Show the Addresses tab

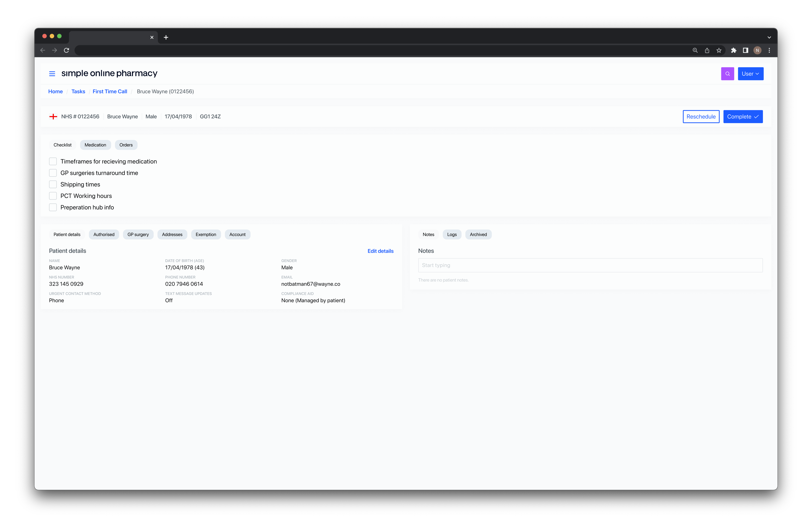pos(172,234)
